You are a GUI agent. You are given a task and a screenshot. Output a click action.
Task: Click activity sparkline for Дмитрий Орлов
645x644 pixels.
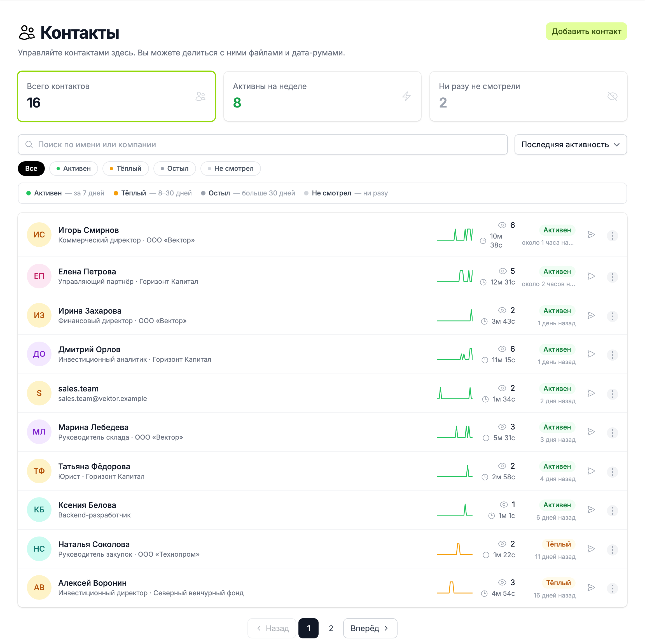tap(454, 354)
